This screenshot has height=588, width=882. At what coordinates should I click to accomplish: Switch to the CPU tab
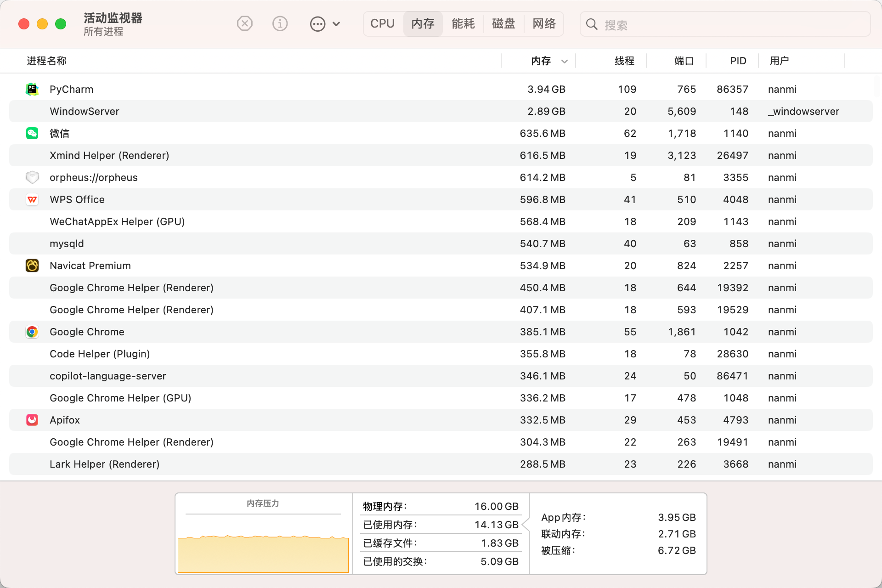pyautogui.click(x=383, y=24)
